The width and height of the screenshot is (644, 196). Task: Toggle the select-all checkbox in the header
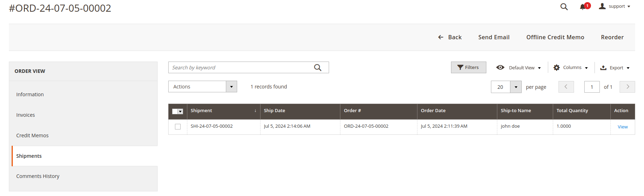175,111
